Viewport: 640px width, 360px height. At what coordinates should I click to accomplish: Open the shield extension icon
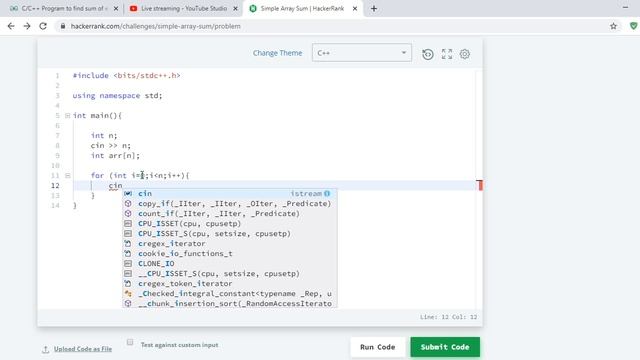pyautogui.click(x=633, y=26)
